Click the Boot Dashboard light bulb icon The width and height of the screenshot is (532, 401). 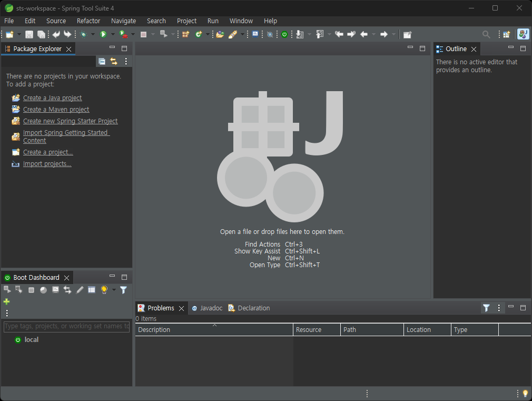pos(104,290)
